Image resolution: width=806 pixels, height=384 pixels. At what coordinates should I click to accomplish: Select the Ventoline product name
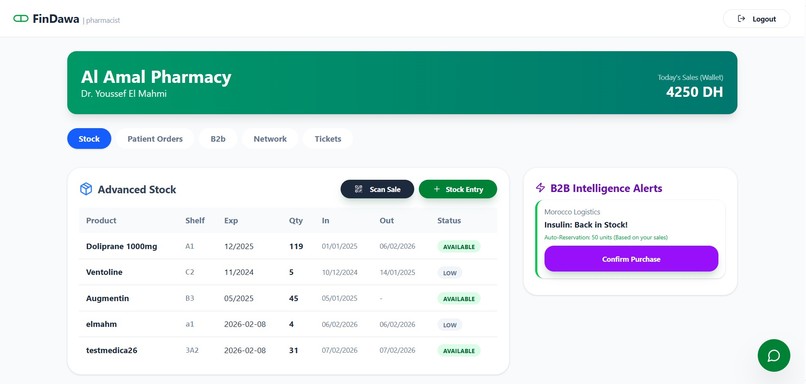coord(104,272)
